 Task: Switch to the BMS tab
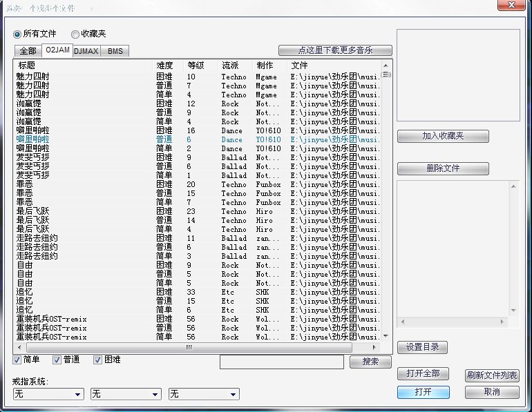click(115, 51)
